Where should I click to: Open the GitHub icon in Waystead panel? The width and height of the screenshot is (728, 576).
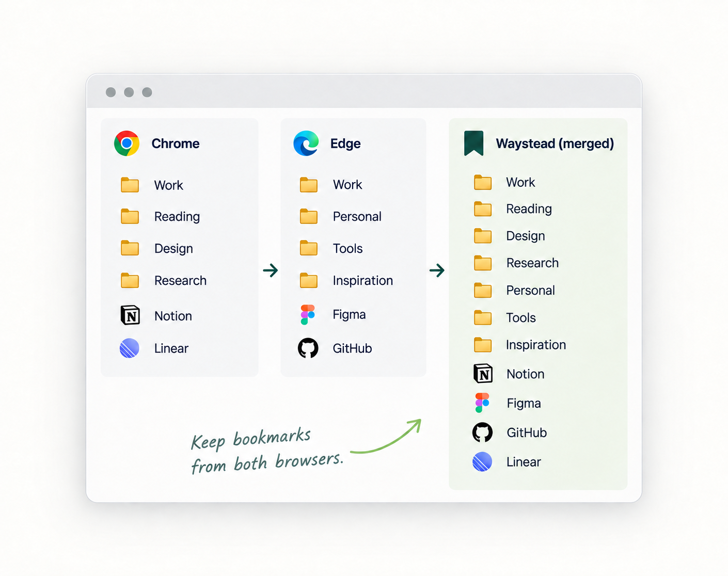[483, 433]
